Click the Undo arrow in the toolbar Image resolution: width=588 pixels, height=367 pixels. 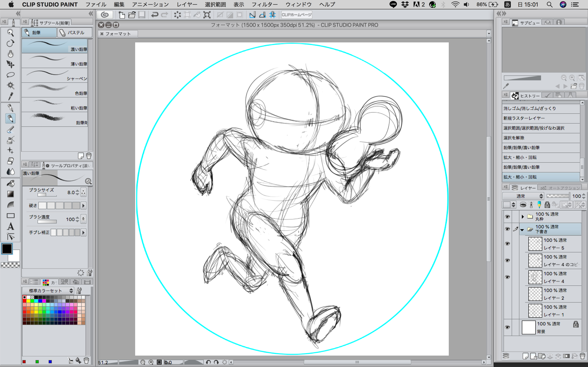click(x=155, y=15)
